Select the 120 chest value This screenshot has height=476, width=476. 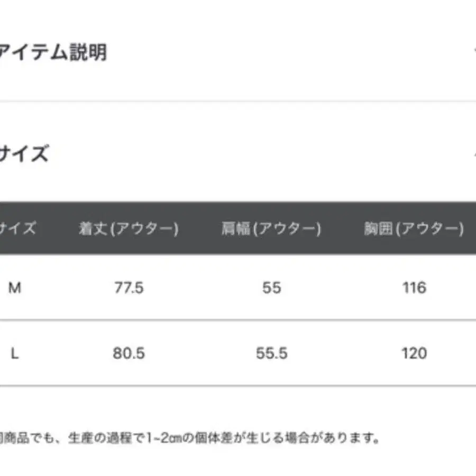(x=414, y=353)
